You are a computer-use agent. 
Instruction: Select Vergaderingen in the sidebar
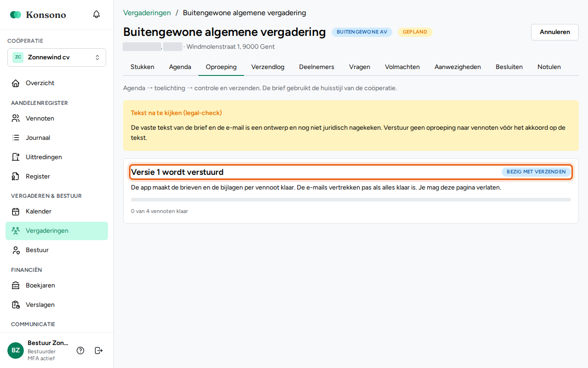click(57, 230)
